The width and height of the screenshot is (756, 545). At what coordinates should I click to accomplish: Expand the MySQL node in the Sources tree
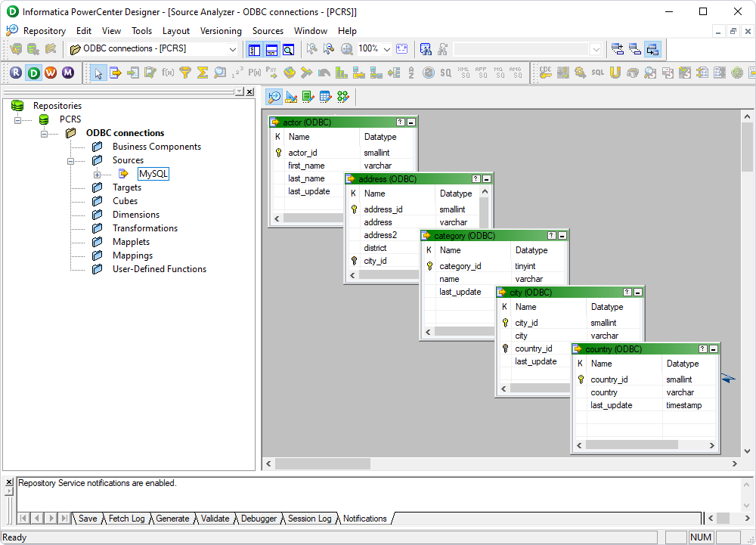coord(96,173)
